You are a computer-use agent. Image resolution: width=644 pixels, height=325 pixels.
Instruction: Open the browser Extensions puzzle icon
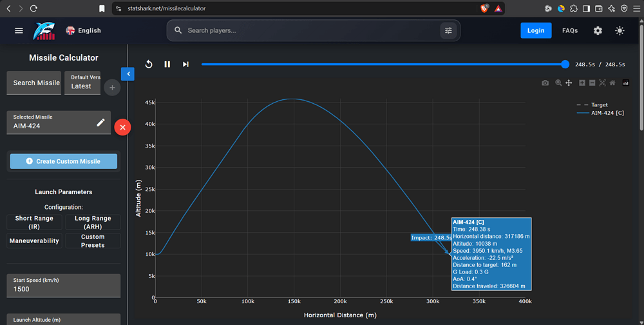click(x=574, y=8)
